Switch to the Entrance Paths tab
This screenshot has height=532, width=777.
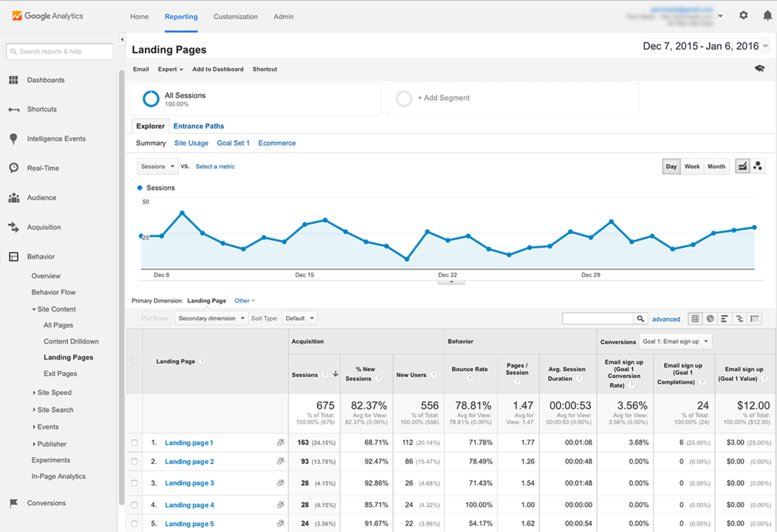pos(198,126)
